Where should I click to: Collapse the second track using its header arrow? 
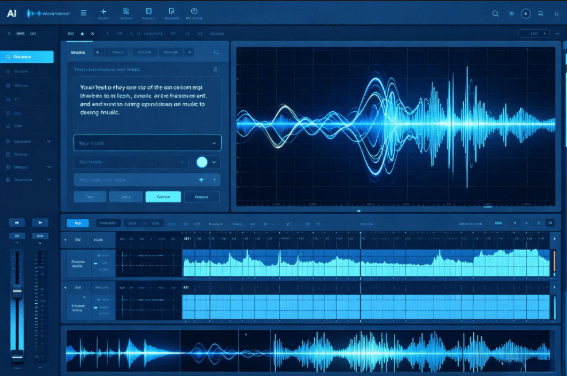(65, 287)
